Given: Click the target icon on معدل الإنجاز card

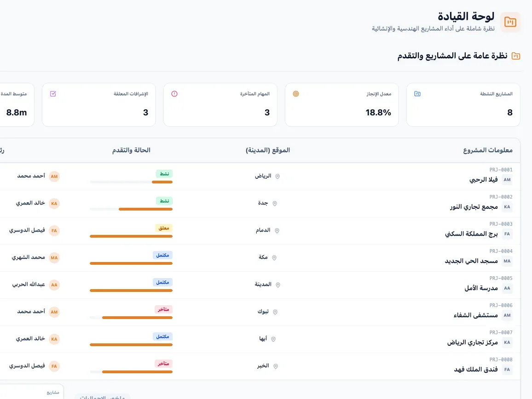Looking at the screenshot, I should [296, 94].
